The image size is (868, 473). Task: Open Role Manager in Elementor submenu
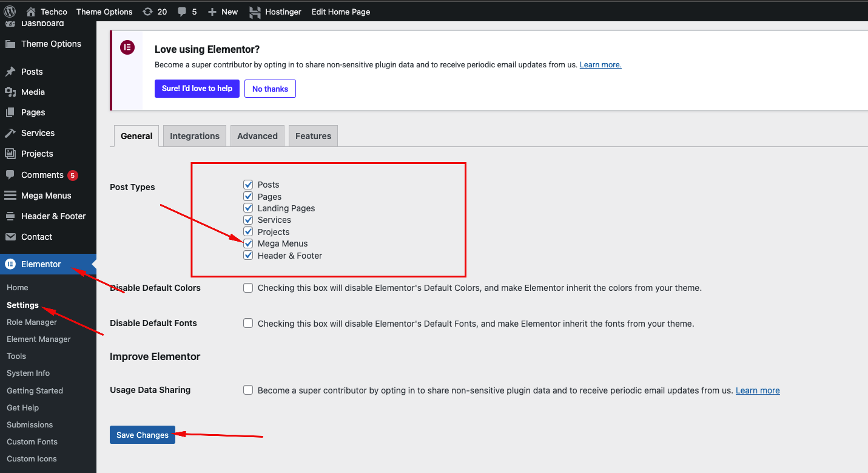tap(32, 322)
